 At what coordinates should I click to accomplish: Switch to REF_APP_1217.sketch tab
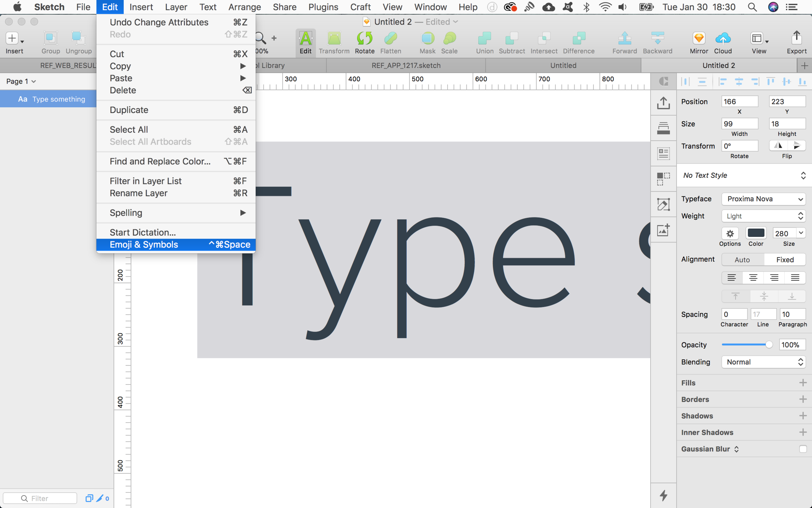click(x=406, y=66)
